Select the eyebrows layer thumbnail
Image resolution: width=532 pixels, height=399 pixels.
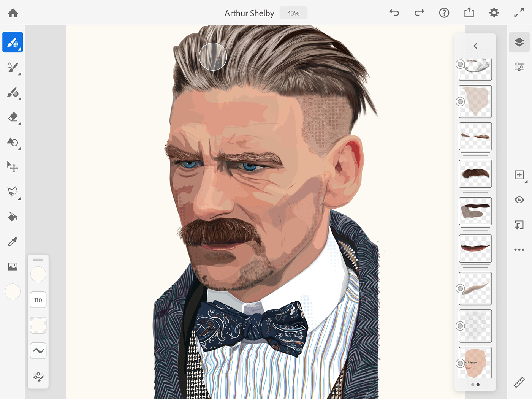pyautogui.click(x=475, y=136)
